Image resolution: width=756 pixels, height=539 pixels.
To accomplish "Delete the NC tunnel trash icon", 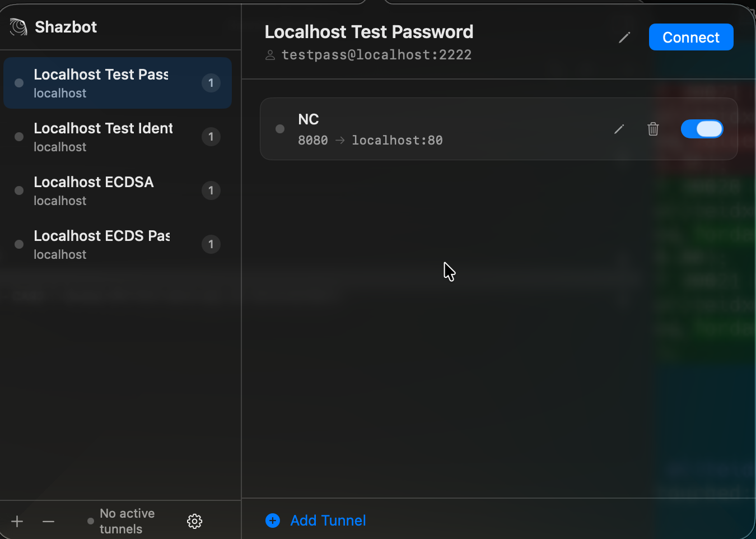I will tap(653, 129).
